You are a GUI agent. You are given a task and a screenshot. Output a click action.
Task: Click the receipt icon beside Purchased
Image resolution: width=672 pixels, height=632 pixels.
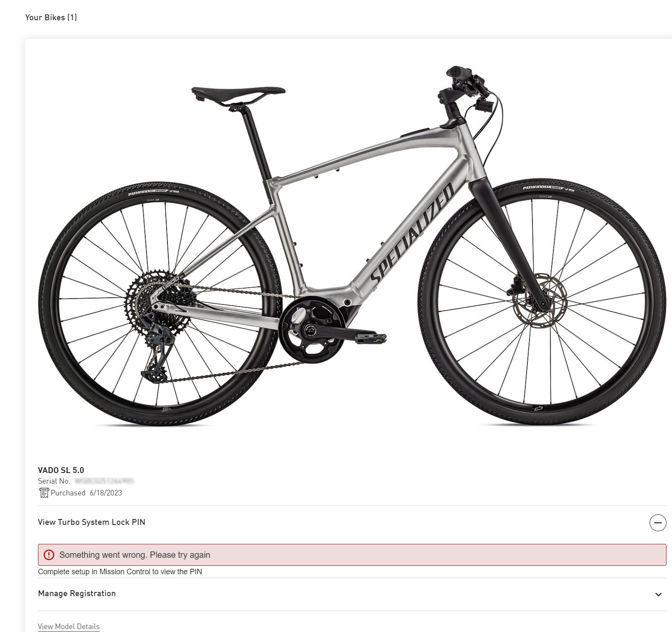44,493
